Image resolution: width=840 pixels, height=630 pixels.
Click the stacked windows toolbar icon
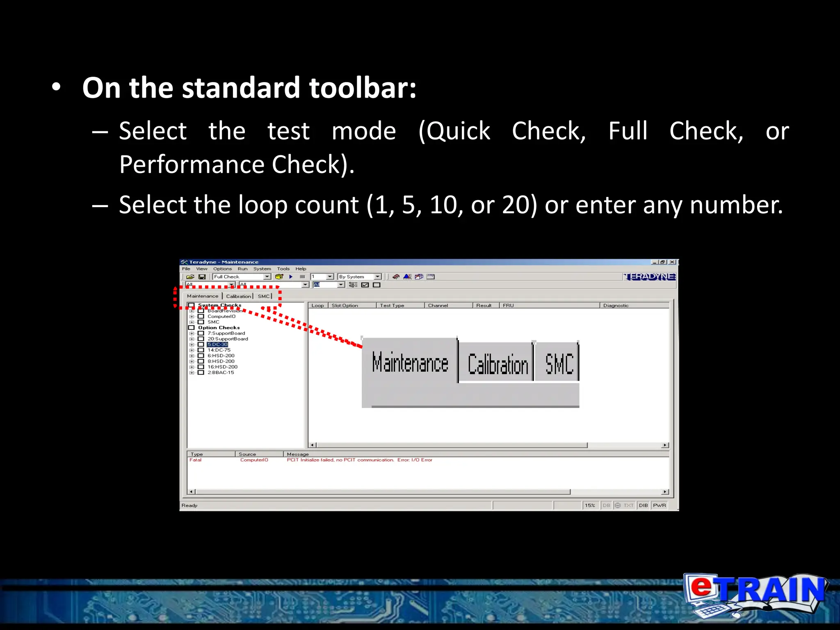click(419, 276)
